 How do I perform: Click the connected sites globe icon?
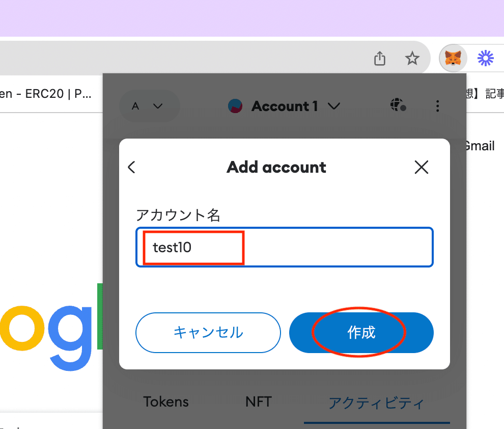coord(398,105)
